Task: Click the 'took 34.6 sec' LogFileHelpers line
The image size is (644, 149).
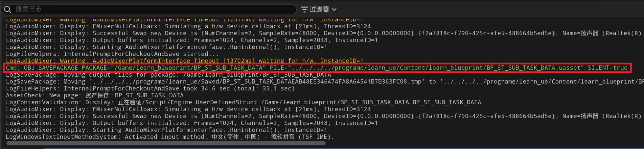Action: (150, 88)
